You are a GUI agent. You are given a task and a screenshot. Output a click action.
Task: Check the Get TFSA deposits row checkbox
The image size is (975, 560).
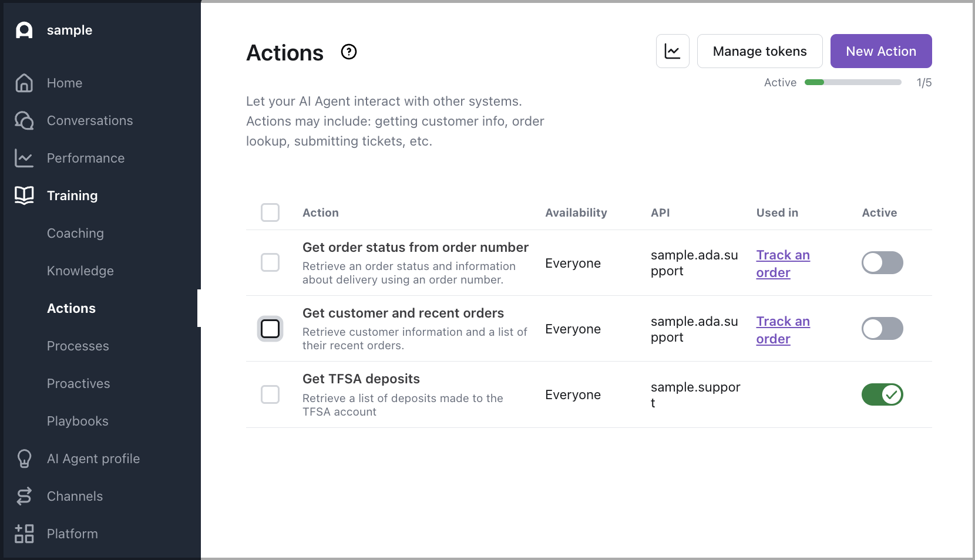click(x=270, y=394)
